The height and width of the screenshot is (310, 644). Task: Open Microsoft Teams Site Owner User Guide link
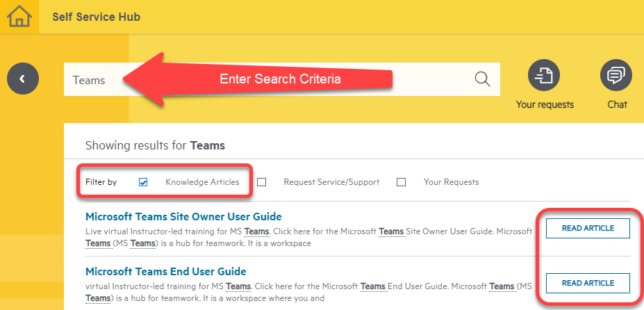coord(183,216)
